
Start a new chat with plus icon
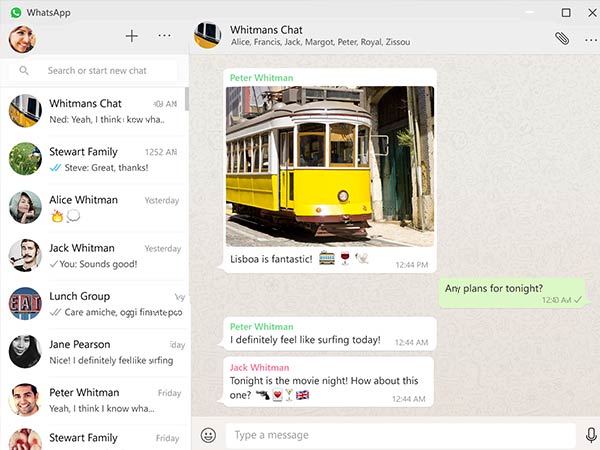point(131,36)
